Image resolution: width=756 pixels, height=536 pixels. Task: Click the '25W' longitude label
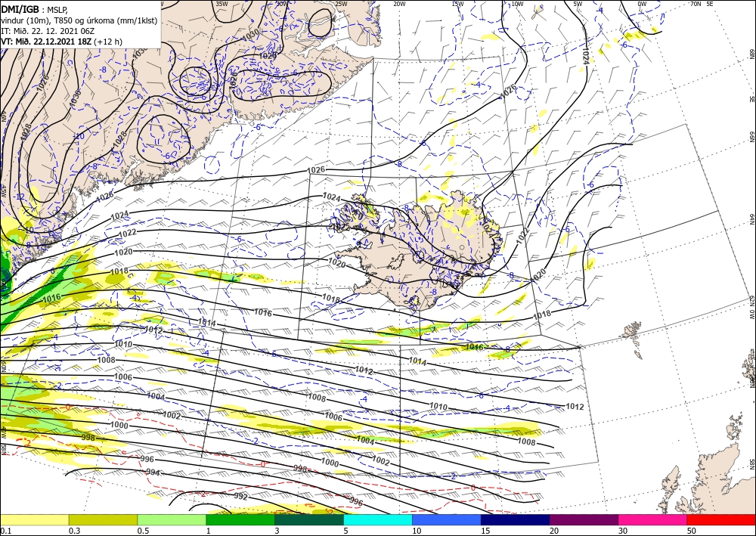click(x=341, y=4)
